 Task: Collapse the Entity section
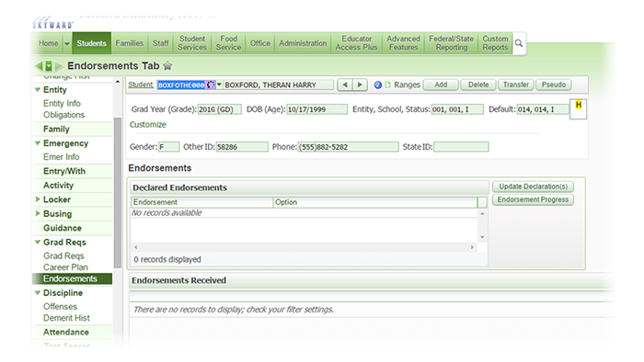(x=38, y=90)
